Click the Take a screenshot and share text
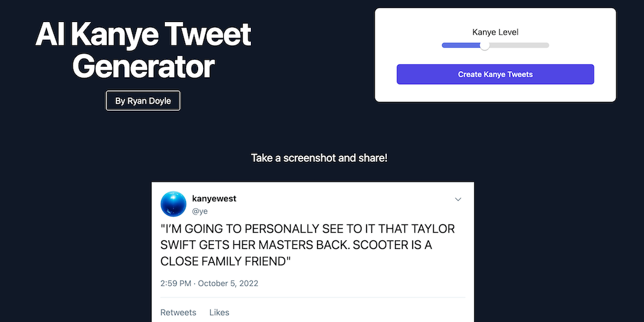644x322 pixels. pyautogui.click(x=319, y=157)
